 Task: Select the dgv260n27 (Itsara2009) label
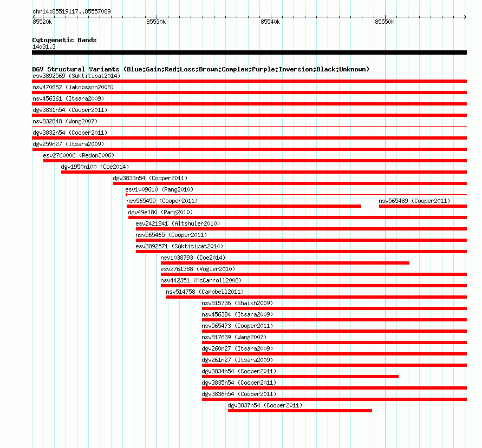point(237,348)
